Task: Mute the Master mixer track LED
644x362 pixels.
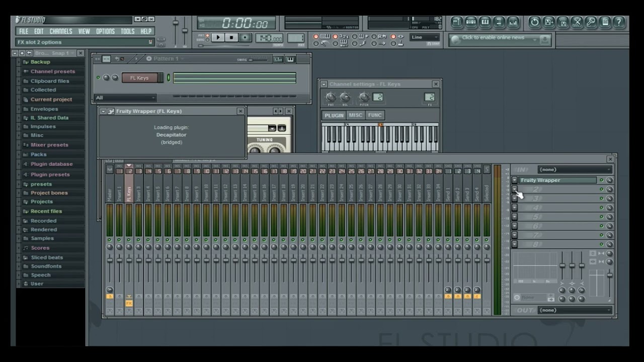Action: click(110, 240)
